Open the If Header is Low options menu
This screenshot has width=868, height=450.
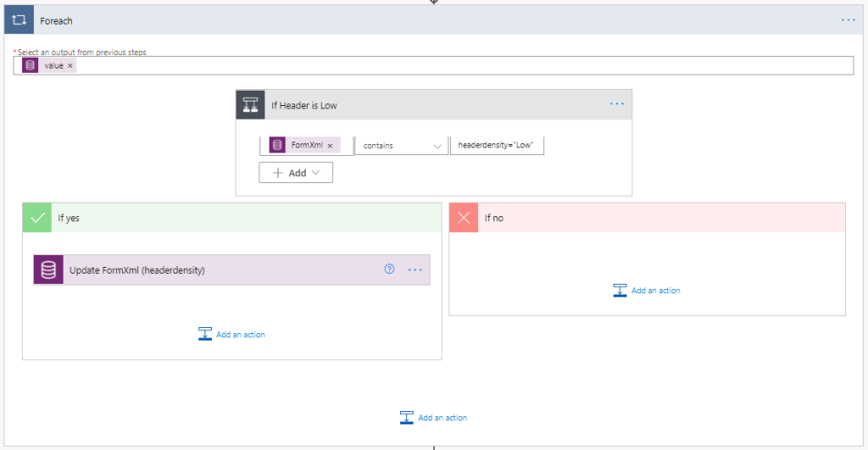(x=616, y=104)
